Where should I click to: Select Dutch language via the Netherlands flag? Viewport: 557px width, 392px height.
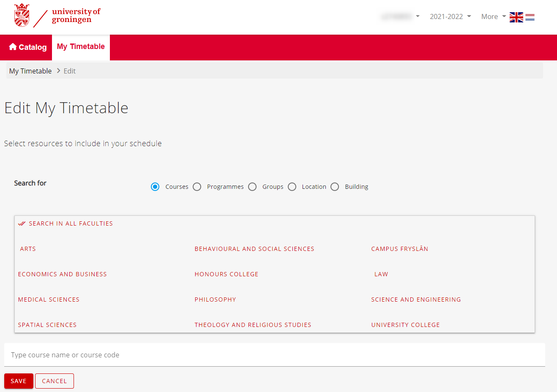point(530,17)
